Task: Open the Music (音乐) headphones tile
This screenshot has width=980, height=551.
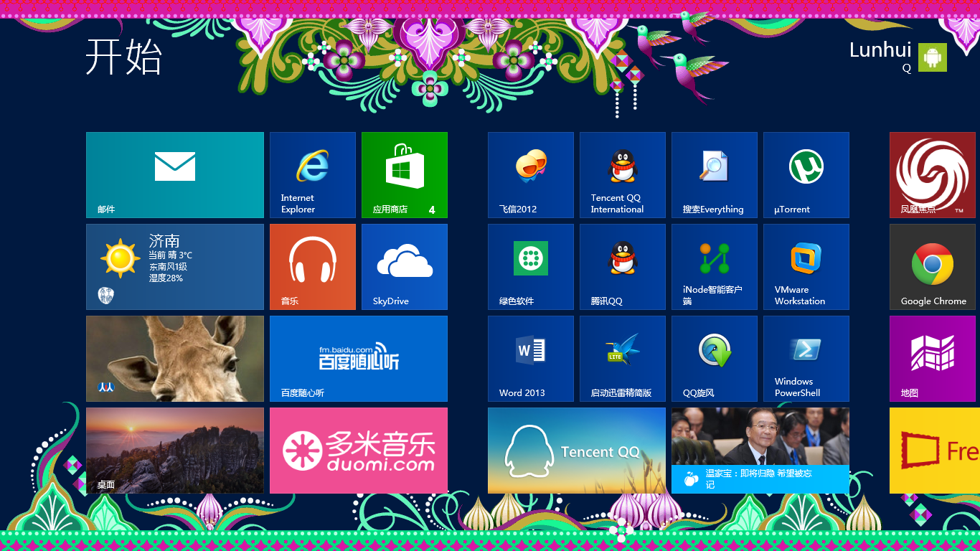Action: point(312,266)
